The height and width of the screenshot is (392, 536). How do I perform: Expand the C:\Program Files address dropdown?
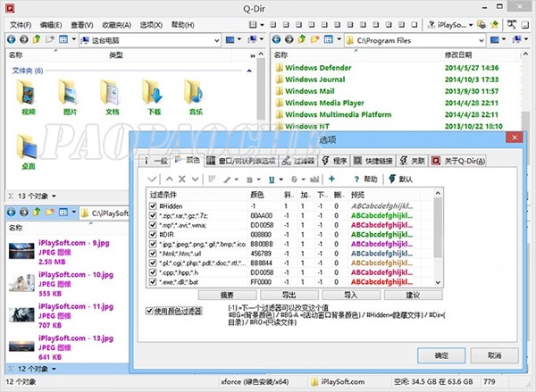coord(482,40)
